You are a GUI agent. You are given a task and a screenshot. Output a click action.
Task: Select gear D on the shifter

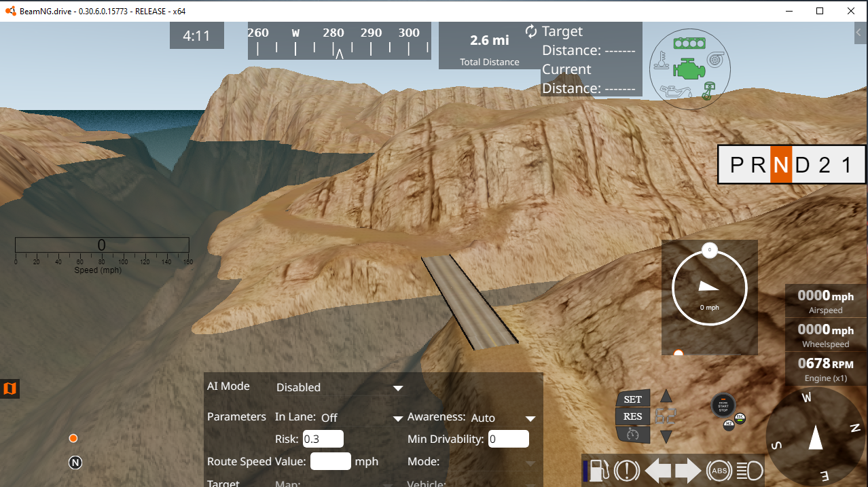coord(803,165)
